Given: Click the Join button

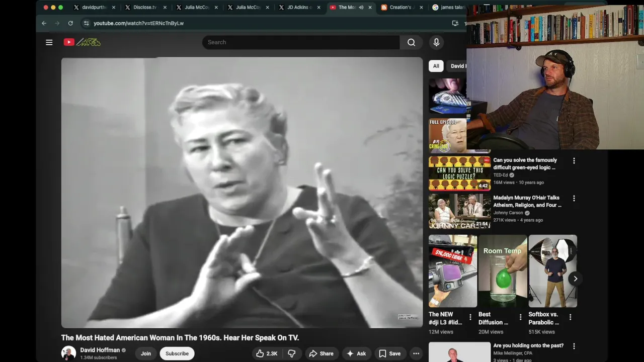Looking at the screenshot, I should click(146, 353).
